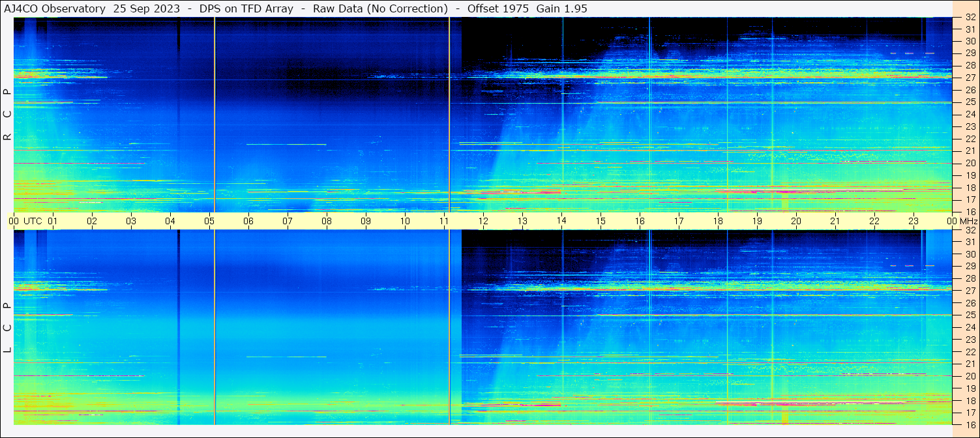Click the 'UTC' label on the time axis

pos(33,221)
